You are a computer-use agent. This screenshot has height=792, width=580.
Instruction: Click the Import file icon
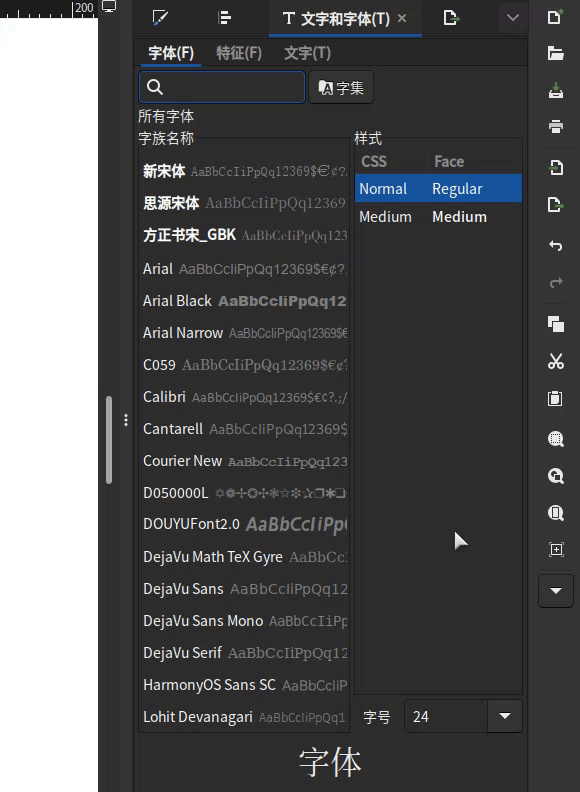[x=556, y=167]
